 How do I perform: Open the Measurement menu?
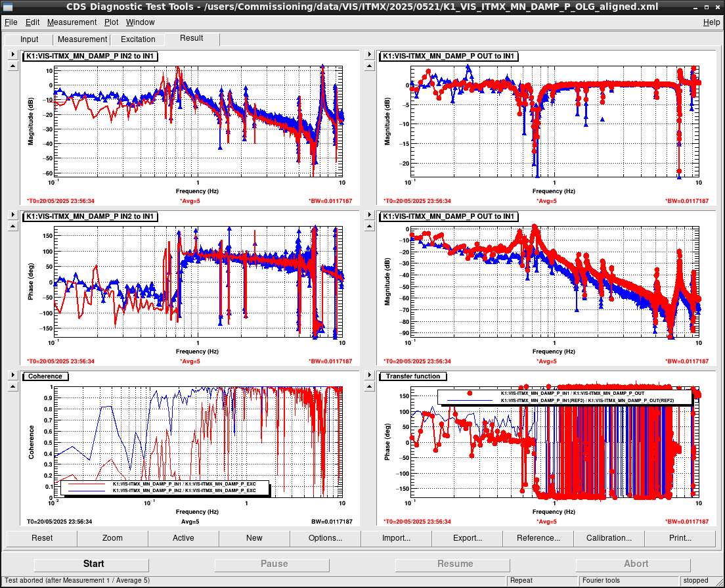click(x=72, y=22)
